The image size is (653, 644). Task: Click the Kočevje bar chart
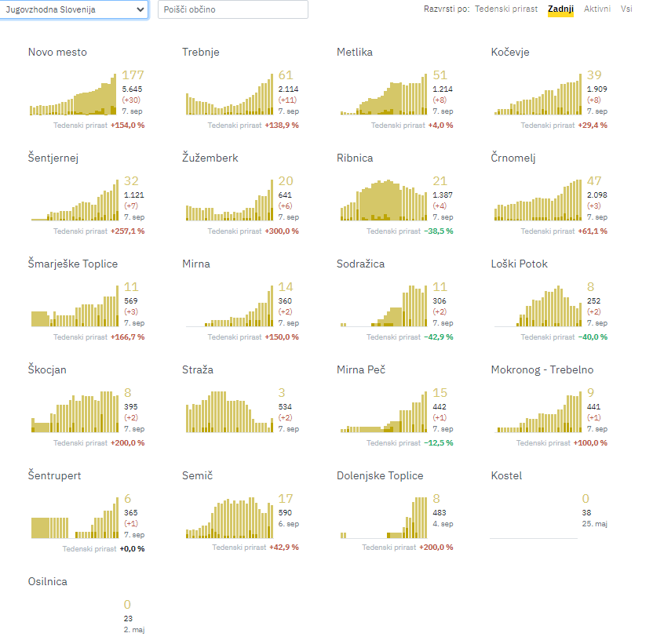(538, 94)
